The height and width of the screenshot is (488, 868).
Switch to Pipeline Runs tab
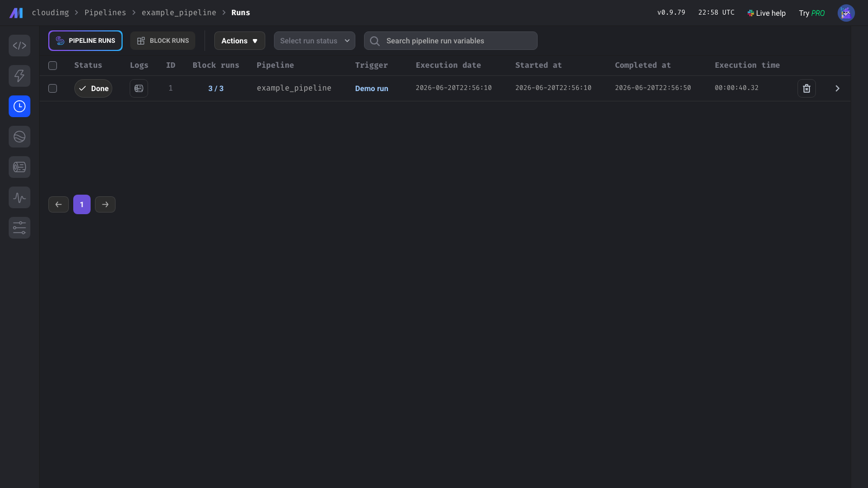85,41
